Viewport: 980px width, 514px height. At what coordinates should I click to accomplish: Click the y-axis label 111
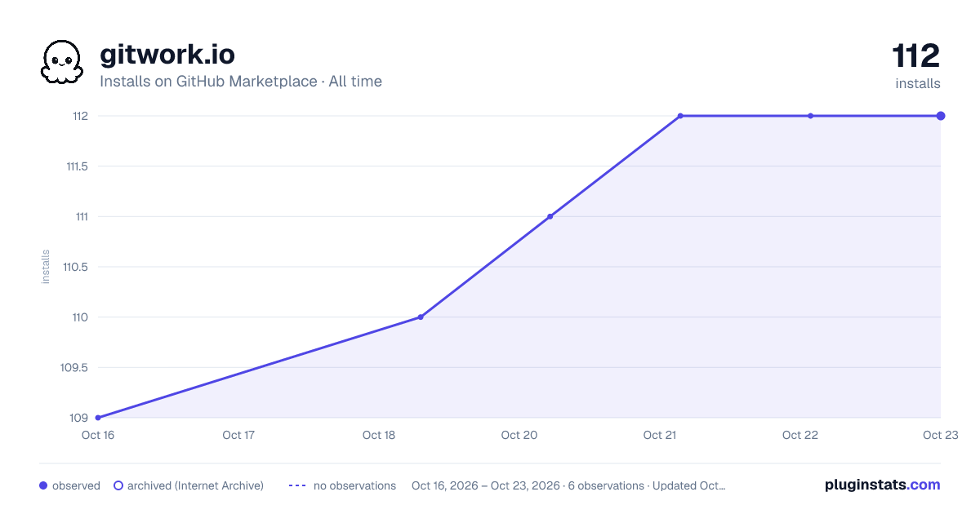pos(82,216)
